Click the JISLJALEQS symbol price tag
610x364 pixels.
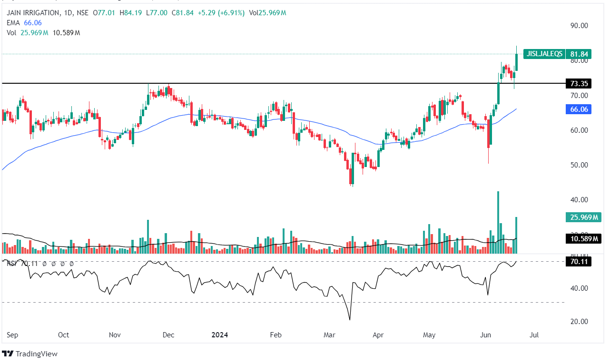pyautogui.click(x=544, y=54)
